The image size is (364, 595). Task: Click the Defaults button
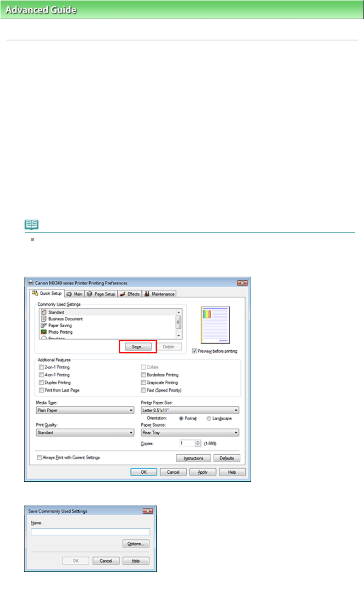point(227,458)
